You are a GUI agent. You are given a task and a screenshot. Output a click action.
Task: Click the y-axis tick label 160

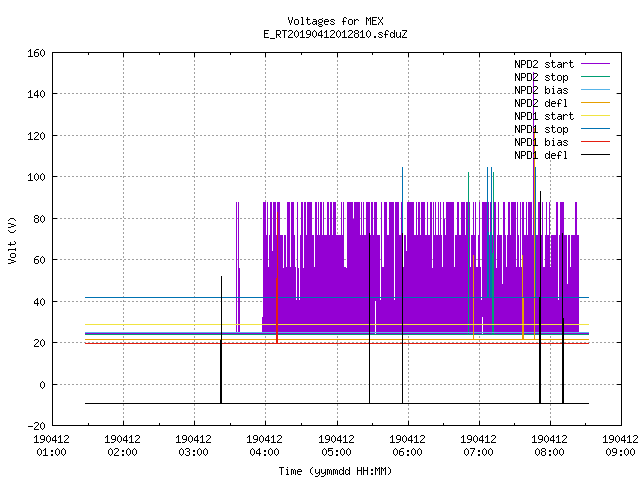point(36,53)
